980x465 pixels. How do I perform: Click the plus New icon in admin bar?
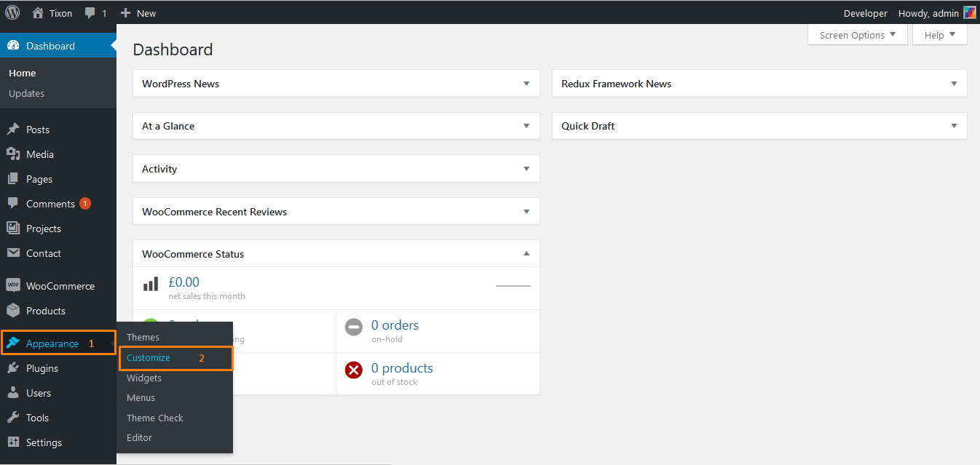click(x=125, y=13)
